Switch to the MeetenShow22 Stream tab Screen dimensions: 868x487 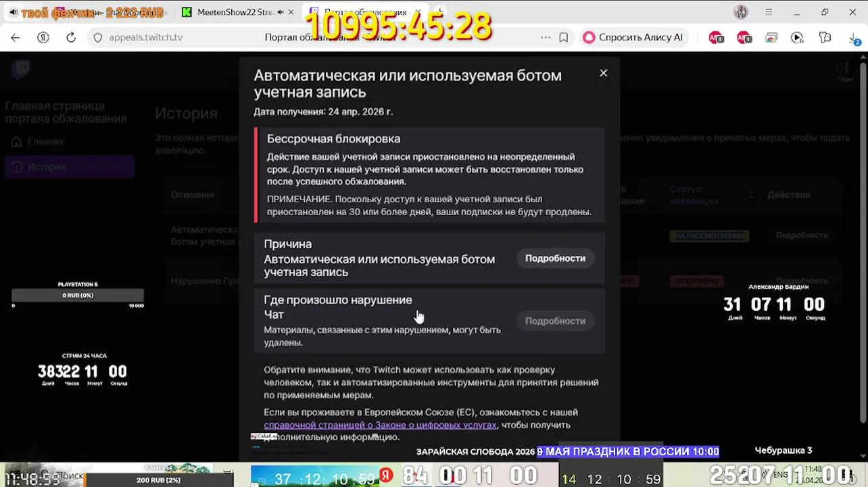pyautogui.click(x=235, y=12)
